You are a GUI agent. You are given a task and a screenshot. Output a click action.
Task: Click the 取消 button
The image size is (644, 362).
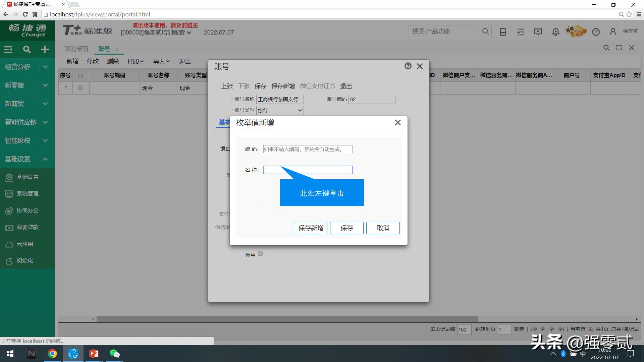coord(383,228)
